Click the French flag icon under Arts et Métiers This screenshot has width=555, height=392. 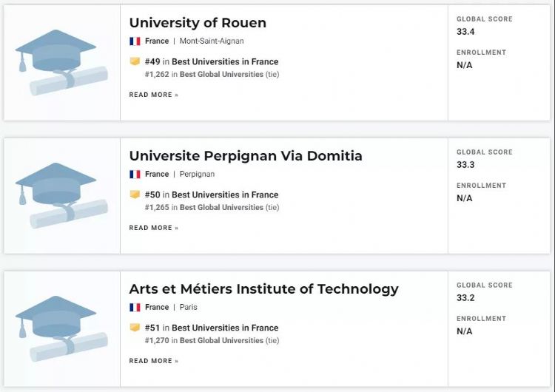click(x=135, y=308)
